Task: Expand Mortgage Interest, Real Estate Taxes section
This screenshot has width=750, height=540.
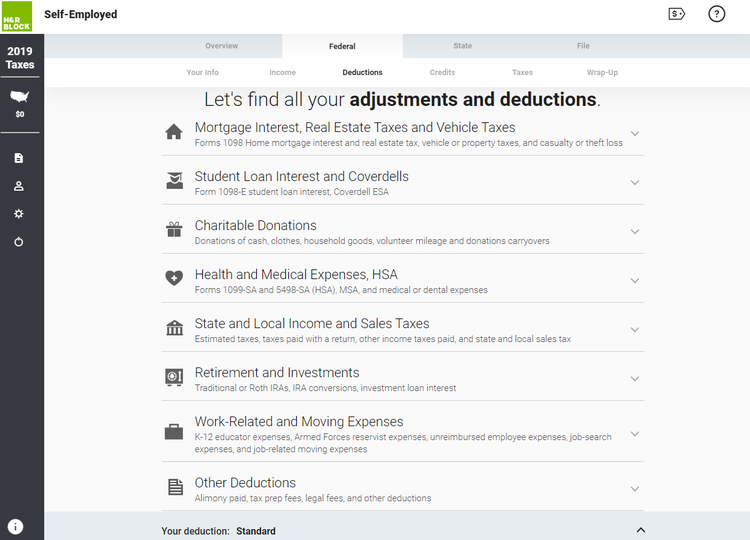Action: [x=635, y=134]
